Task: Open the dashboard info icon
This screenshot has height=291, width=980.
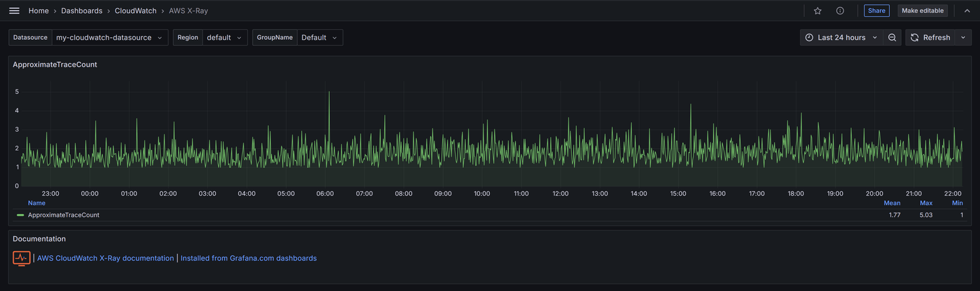Action: point(840,10)
